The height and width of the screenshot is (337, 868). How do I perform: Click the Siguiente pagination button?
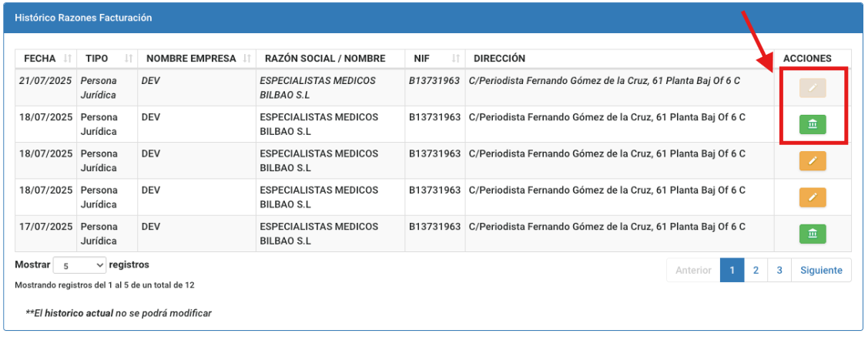(821, 270)
